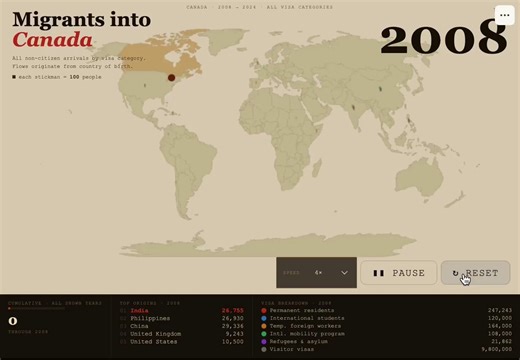Open the three-dots more options menu
Viewport: 520px width, 360px height.
[504, 15]
